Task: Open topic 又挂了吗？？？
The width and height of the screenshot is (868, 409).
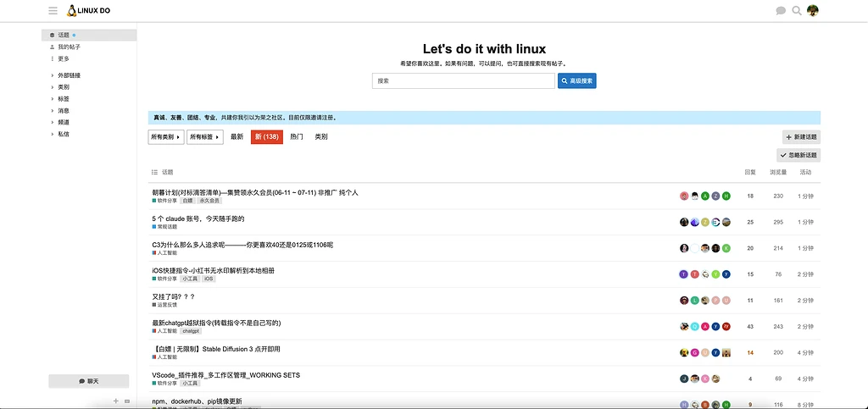Action: (173, 297)
